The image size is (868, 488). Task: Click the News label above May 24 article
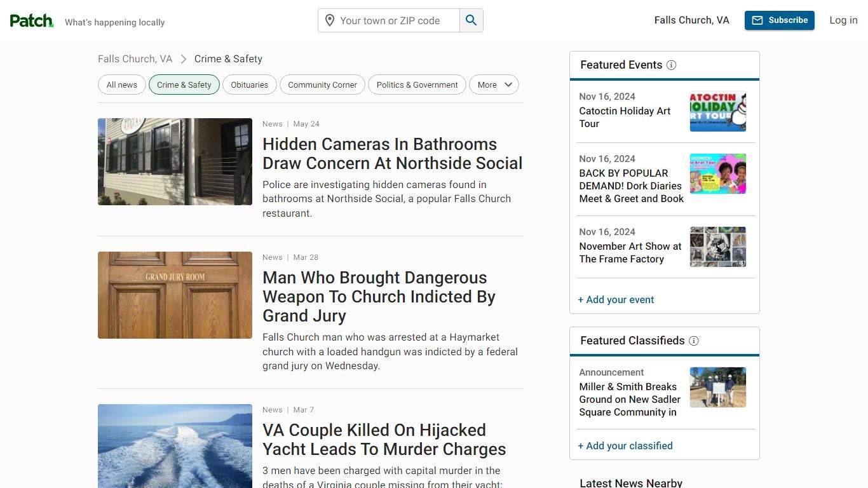coord(273,124)
